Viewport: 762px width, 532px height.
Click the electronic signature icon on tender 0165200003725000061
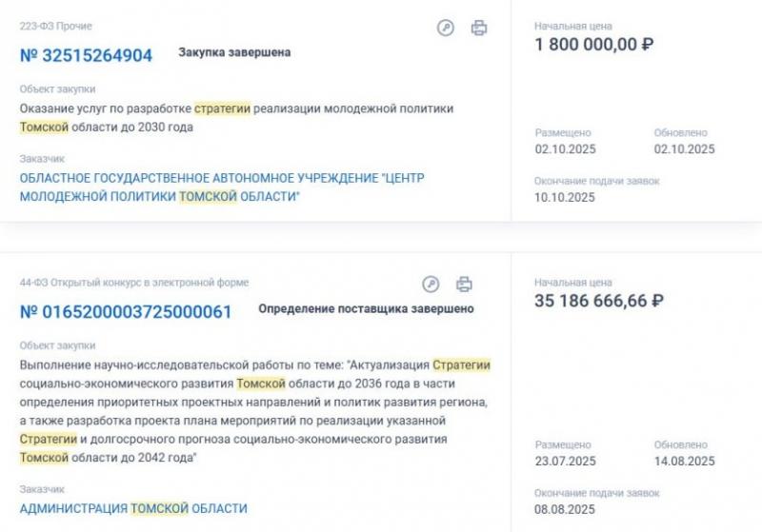431,284
